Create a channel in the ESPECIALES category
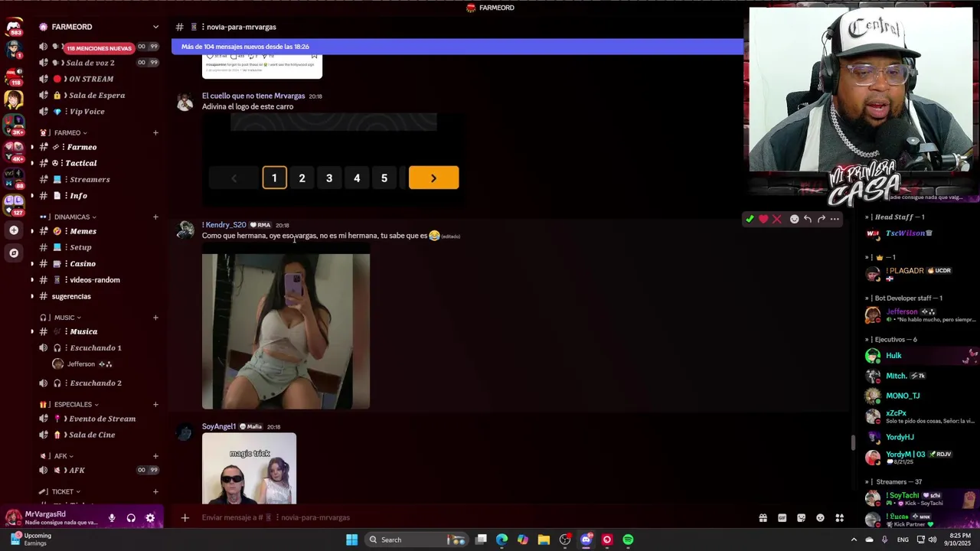This screenshot has width=980, height=551. (155, 404)
